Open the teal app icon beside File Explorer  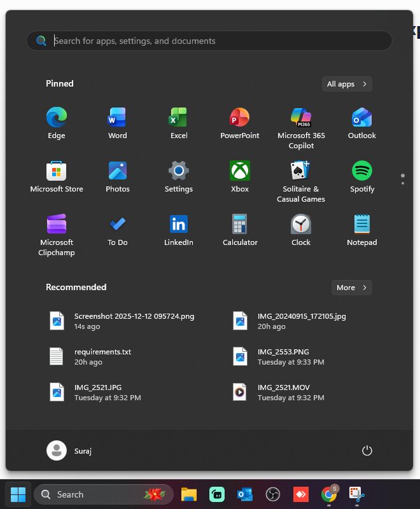[217, 494]
